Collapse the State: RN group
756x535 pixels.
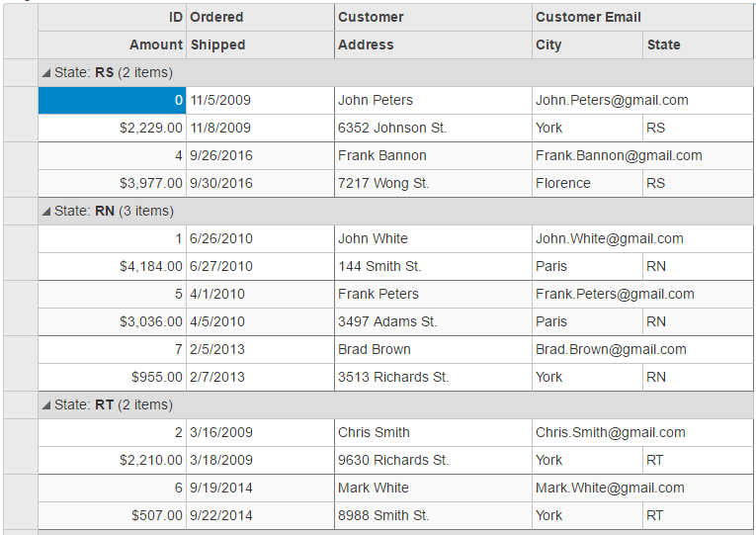tap(46, 212)
